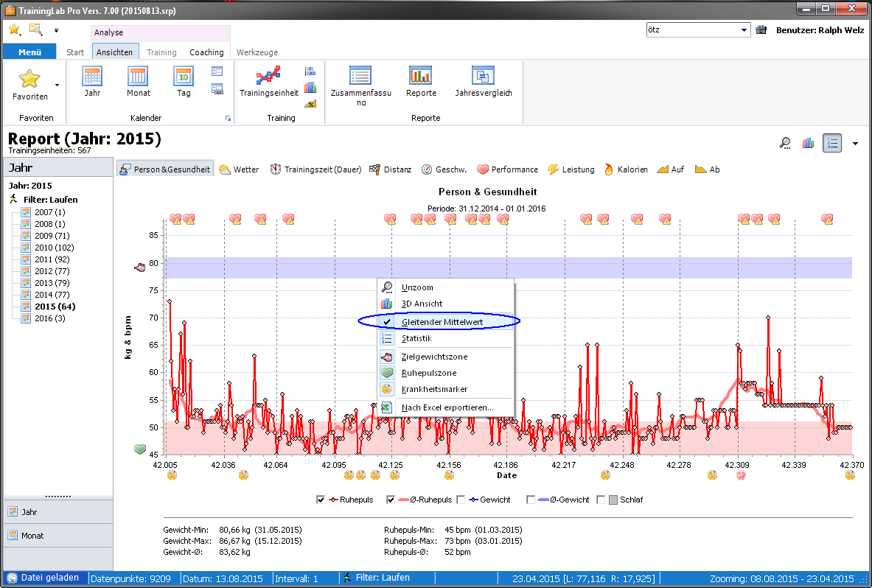Screen dimensions: 872x588
Task: Select 2016 (3) in the year tree
Action: click(49, 318)
